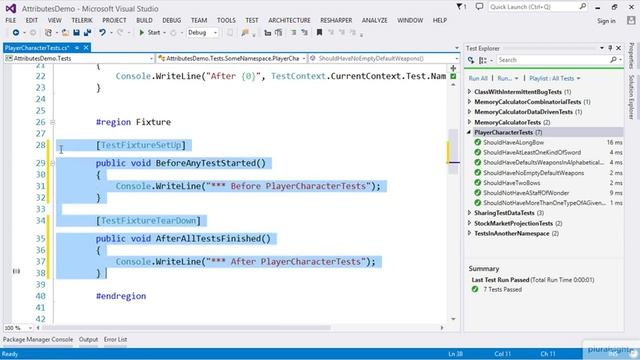Expand the MemoryCalculatorDataDrivenTests group
This screenshot has height=360, width=640.
pos(469,112)
